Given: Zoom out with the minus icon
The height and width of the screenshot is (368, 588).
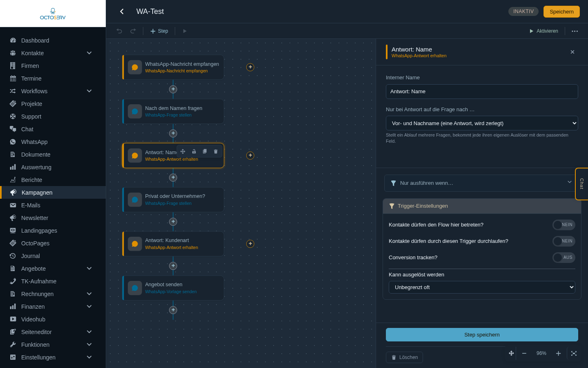Looking at the screenshot, I should (524, 353).
